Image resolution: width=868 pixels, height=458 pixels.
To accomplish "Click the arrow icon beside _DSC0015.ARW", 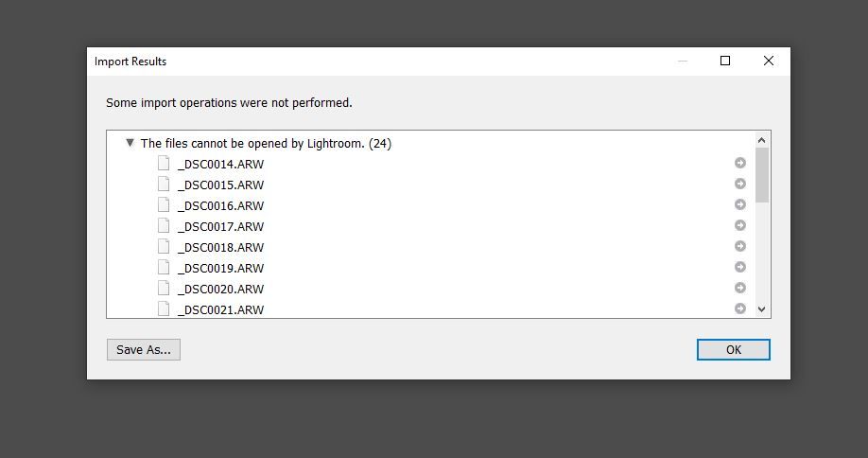I will (740, 184).
